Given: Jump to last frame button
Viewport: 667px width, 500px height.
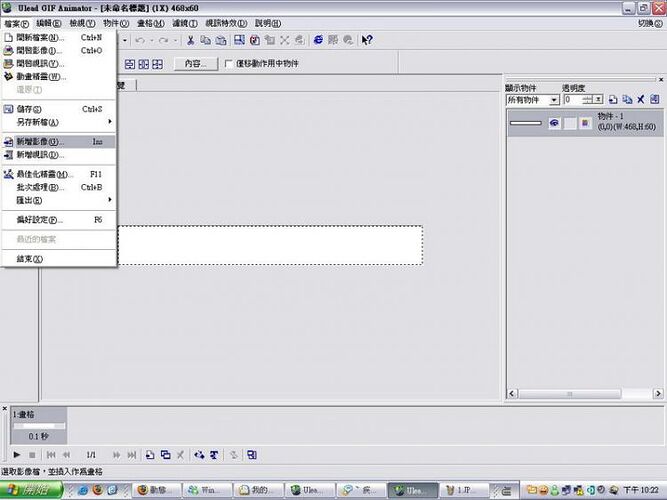Looking at the screenshot, I should click(132, 455).
